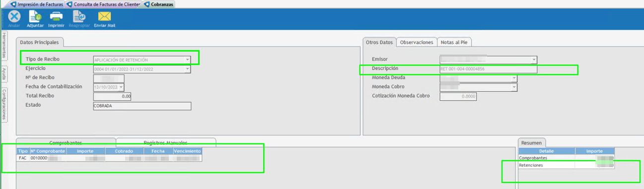This screenshot has width=644, height=189.
Task: Click the Imprimir printer icon
Action: (x=56, y=16)
